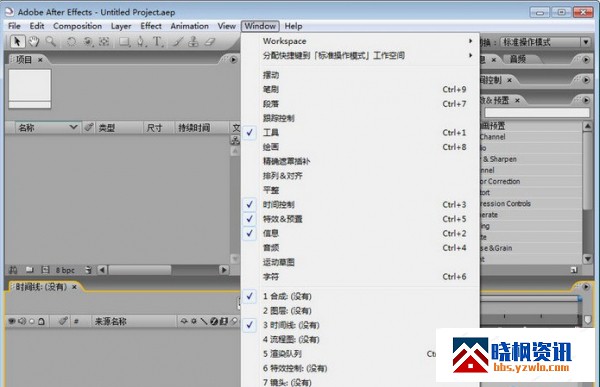Uncheck the 工具 panel entry
This screenshot has width=600, height=387.
point(361,132)
